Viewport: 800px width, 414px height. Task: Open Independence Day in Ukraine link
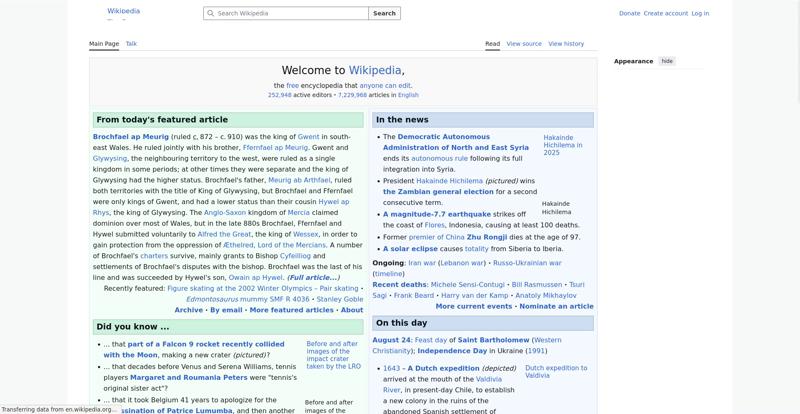452,351
